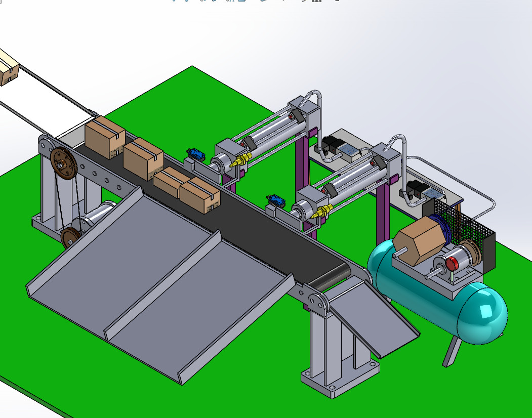
Task: Select the small end chute beside the tank
Action: tap(374, 317)
